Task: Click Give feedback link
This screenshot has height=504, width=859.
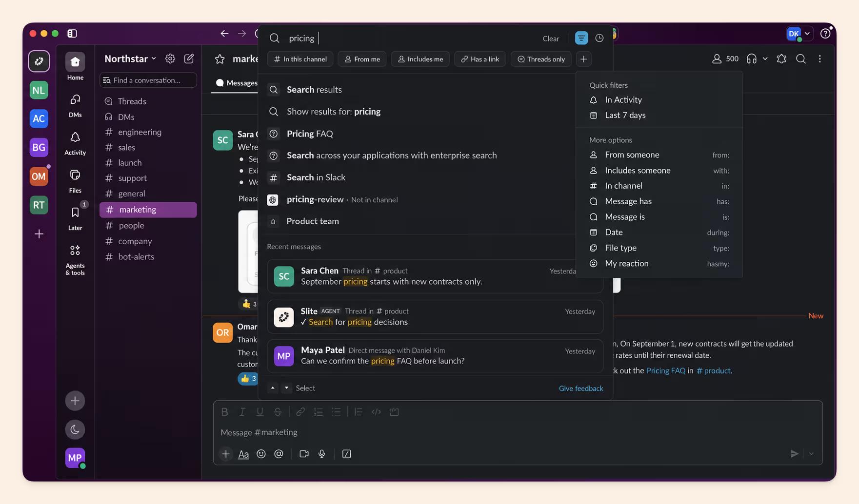Action: click(581, 388)
